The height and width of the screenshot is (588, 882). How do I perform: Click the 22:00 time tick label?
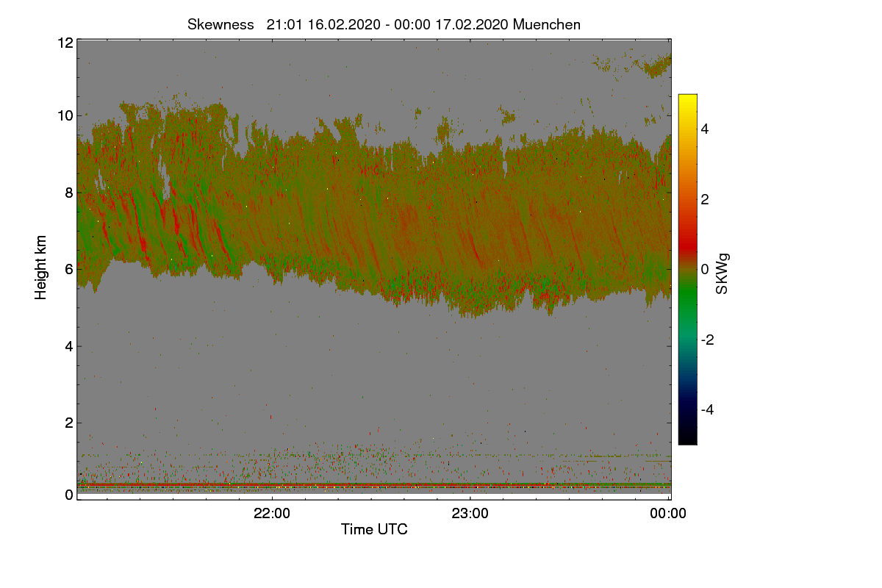point(272,514)
